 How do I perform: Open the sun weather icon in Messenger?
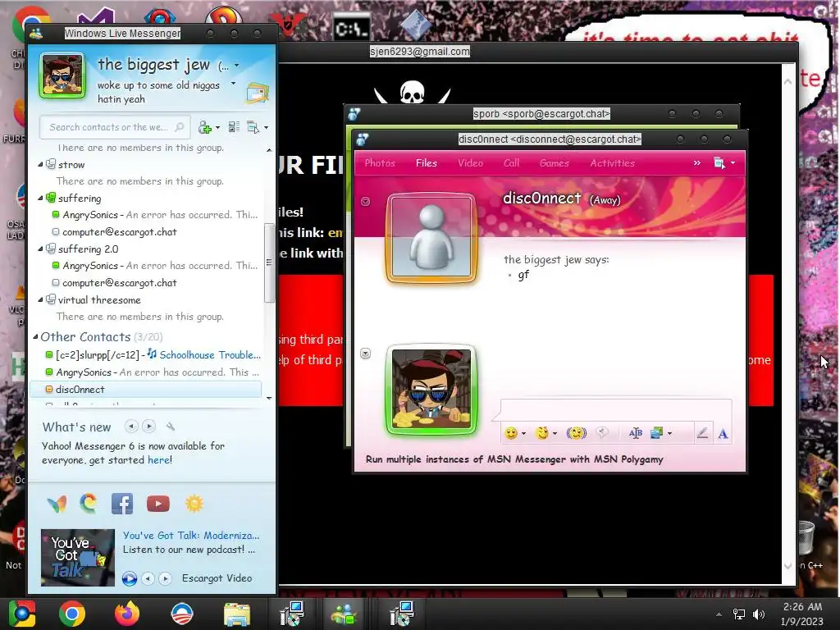pos(194,504)
